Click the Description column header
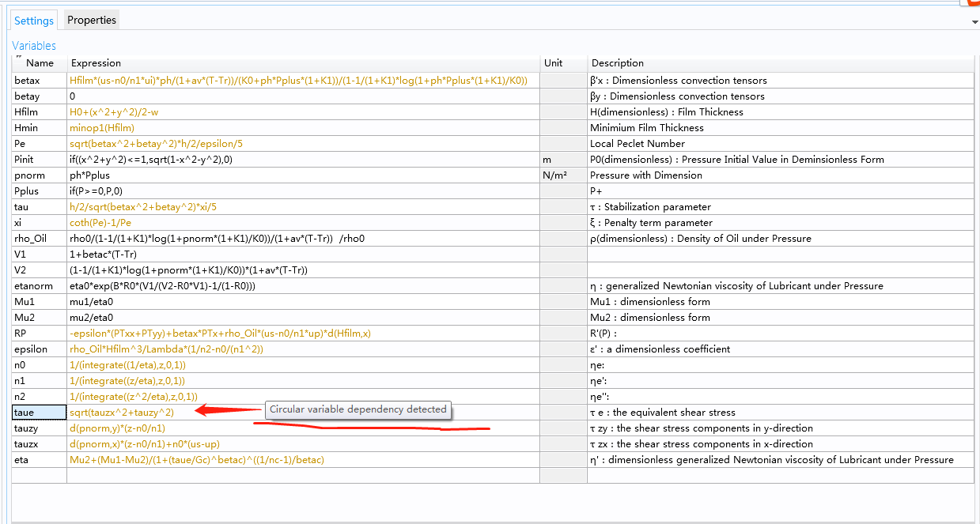Viewport: 980px width, 524px height. [x=617, y=63]
